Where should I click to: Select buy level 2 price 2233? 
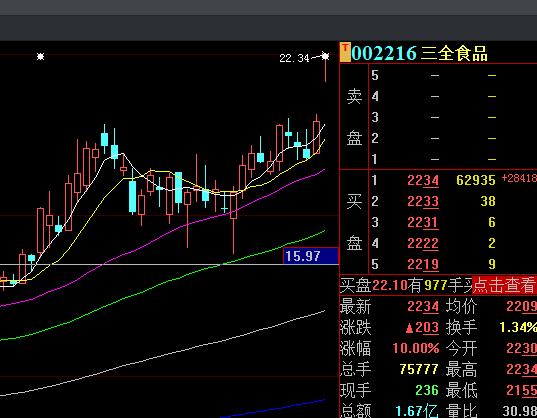click(x=423, y=201)
